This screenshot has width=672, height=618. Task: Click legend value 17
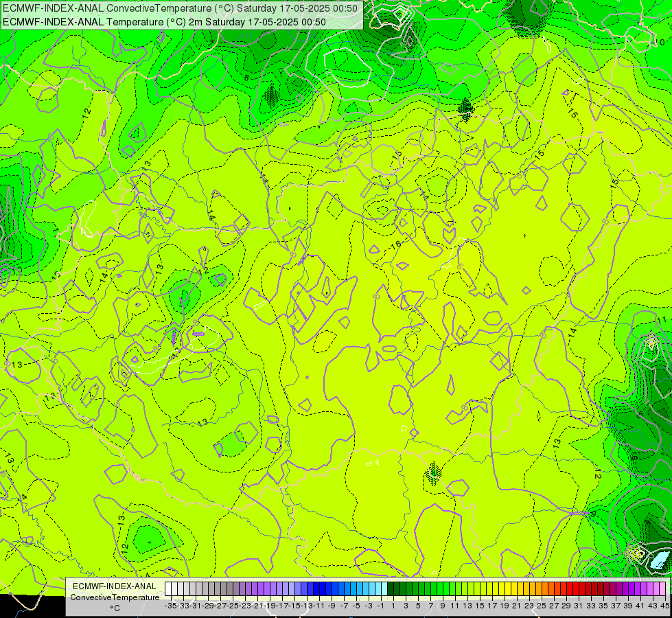click(492, 606)
